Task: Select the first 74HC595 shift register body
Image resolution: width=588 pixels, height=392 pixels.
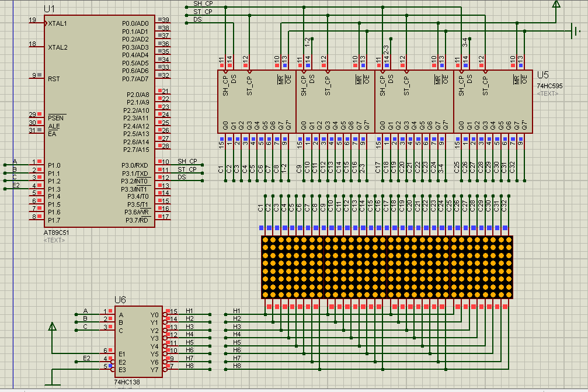Action: [256, 102]
